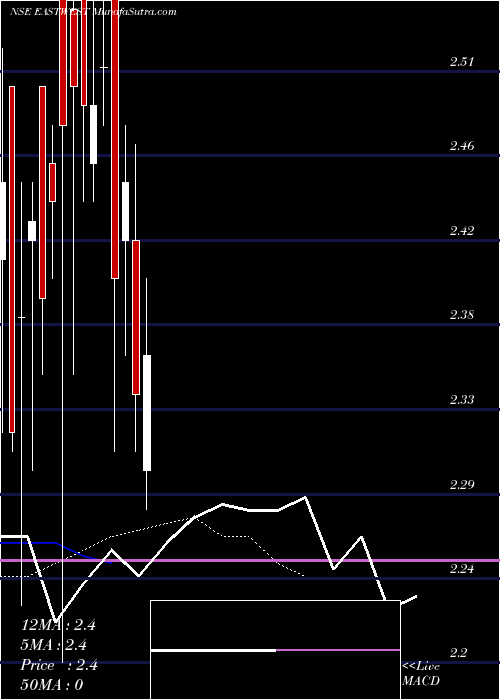The width and height of the screenshot is (500, 700).
Task: Click the Price : 2.4 readout
Action: pos(59,665)
